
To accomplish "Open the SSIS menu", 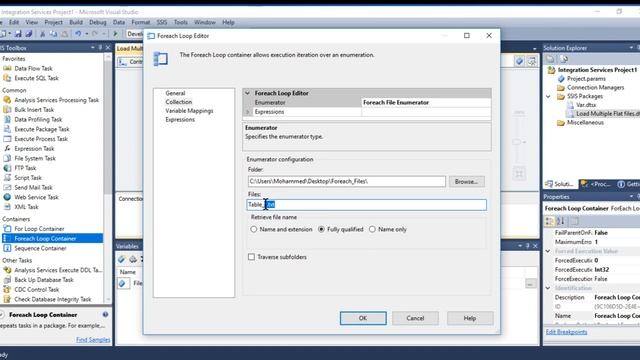I will pyautogui.click(x=162, y=22).
